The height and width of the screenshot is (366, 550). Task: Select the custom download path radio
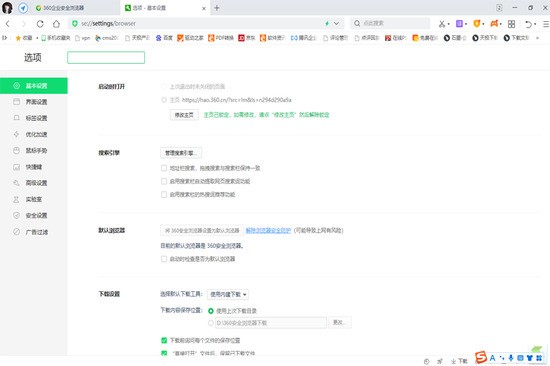[211, 323]
